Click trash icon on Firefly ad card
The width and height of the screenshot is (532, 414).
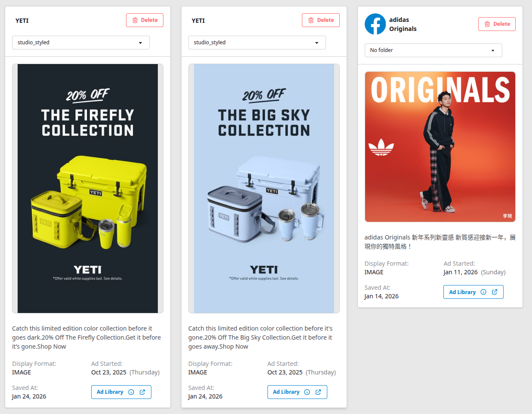tap(135, 20)
